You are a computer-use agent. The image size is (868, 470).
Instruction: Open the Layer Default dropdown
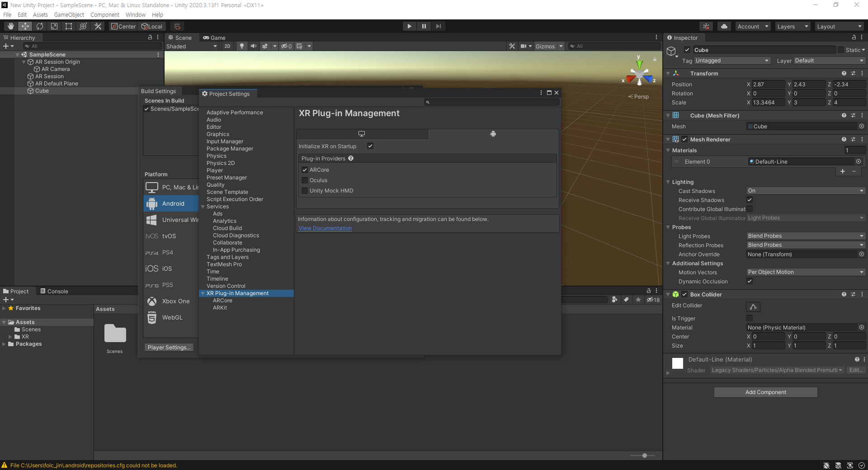829,61
